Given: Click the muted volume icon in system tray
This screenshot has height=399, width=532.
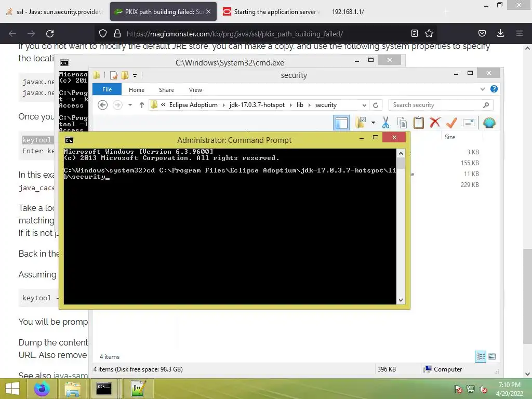Looking at the screenshot, I should tap(483, 389).
